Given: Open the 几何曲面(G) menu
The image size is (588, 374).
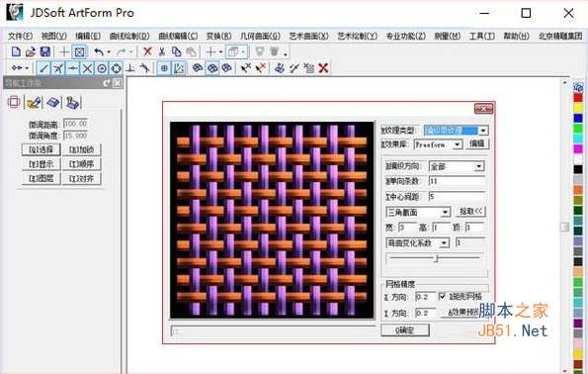Looking at the screenshot, I should [x=260, y=36].
